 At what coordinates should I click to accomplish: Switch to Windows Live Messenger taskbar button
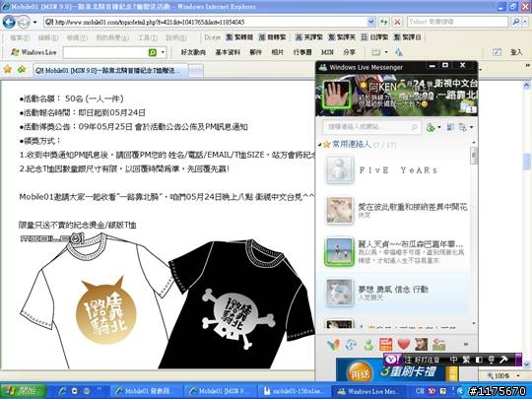click(368, 391)
